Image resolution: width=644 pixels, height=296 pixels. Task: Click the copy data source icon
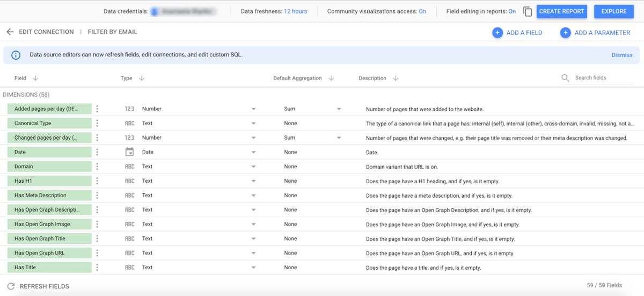pyautogui.click(x=528, y=11)
